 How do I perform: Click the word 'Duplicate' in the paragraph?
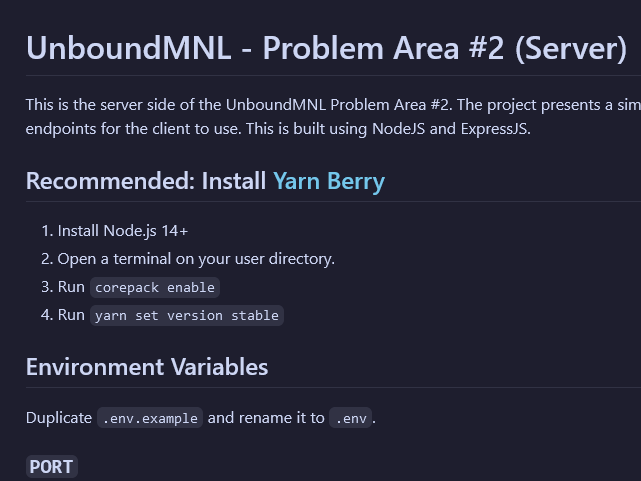point(59,417)
